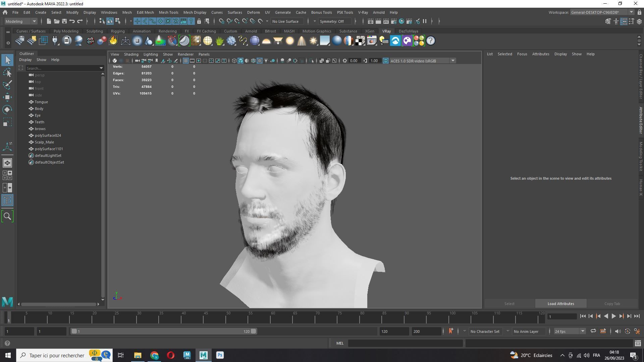The width and height of the screenshot is (644, 362).
Task: Activate the Lasso select tool
Action: coord(7,73)
